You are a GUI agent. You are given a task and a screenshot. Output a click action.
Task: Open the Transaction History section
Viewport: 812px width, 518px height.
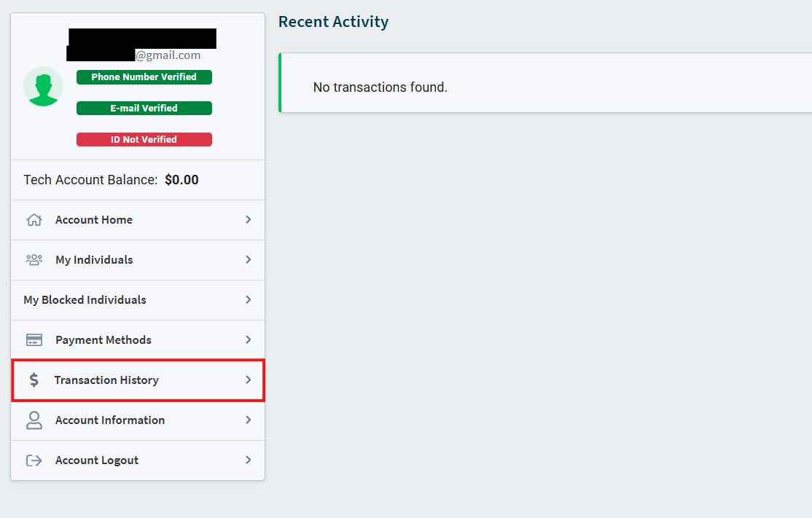point(107,380)
